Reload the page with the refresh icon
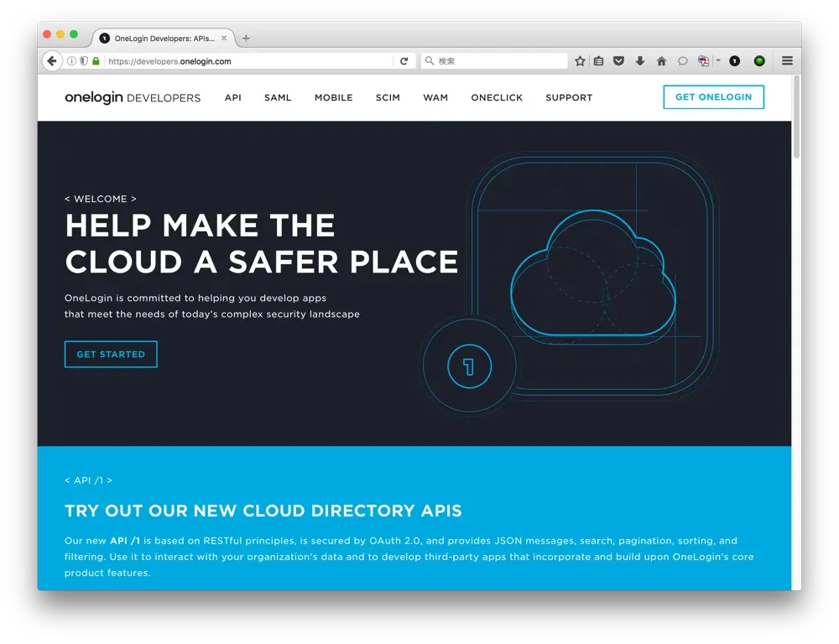 (404, 61)
